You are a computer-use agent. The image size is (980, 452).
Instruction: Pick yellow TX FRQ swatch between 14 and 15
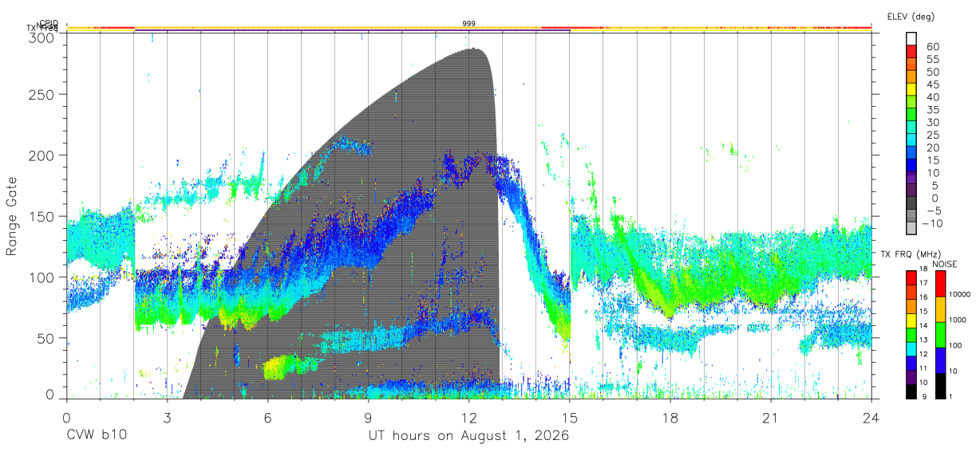click(912, 320)
